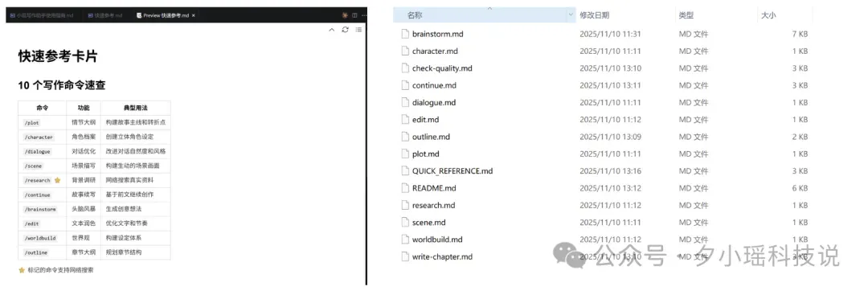Viewport: 868px width, 291px height.
Task: Select check-quality.md in the file list
Action: point(442,68)
